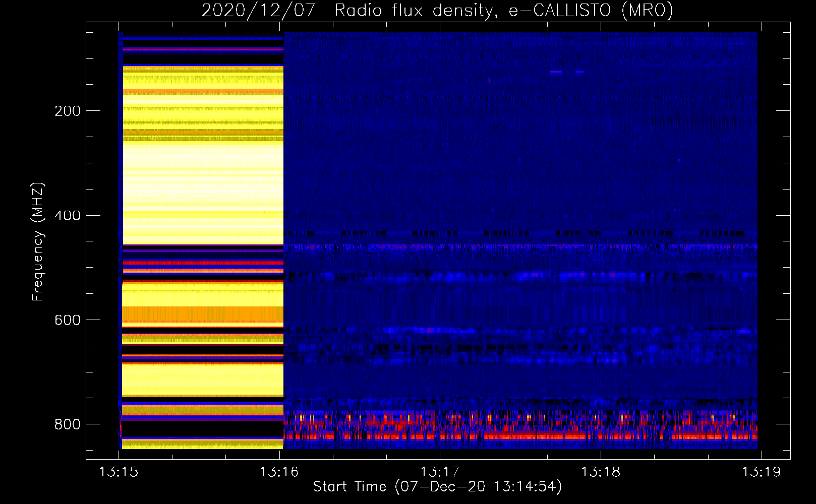Click the 13:18 time tick label

click(x=600, y=472)
